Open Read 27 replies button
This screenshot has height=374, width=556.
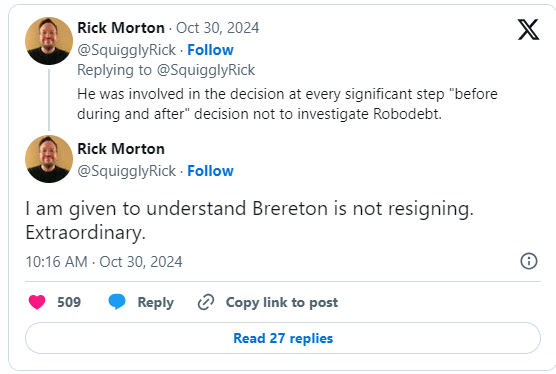pos(283,338)
